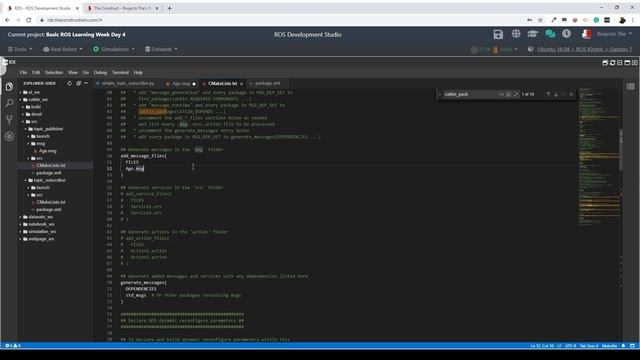
Task: Open the green chat bubbles icon
Action: coord(550,34)
